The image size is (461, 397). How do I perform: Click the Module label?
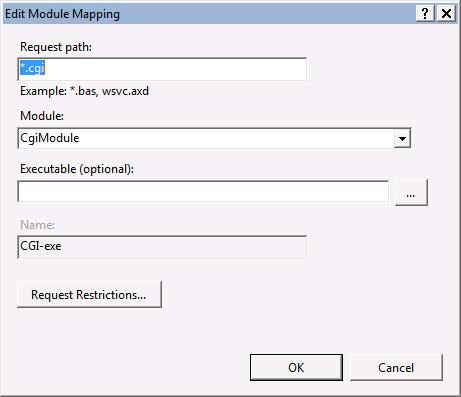tap(42, 116)
